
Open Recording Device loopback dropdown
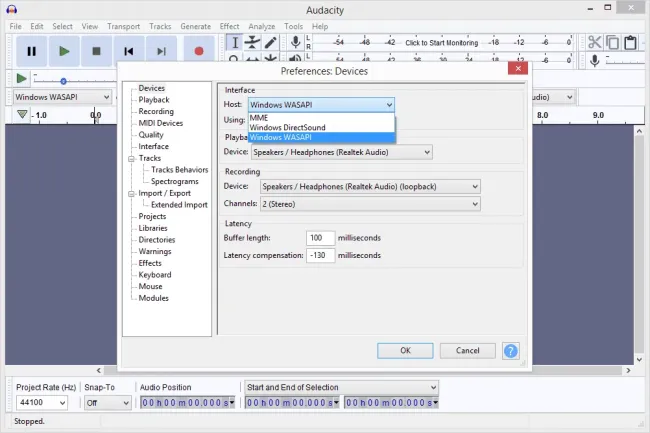coord(370,186)
